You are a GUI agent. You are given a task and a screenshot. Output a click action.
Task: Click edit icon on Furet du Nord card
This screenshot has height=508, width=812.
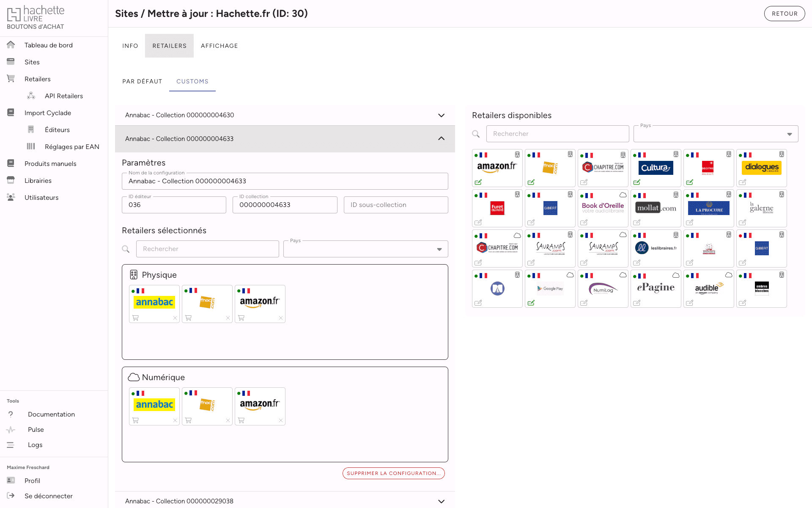478,222
